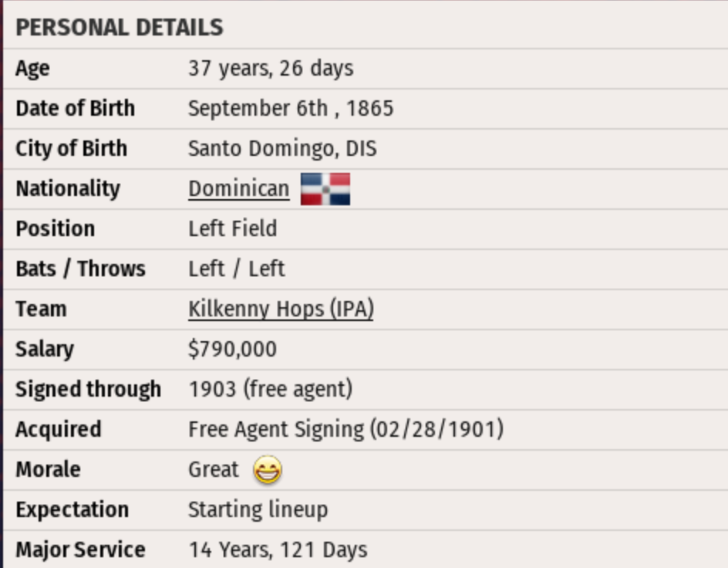Click the smiling morale face icon
The height and width of the screenshot is (568, 728).
click(268, 470)
